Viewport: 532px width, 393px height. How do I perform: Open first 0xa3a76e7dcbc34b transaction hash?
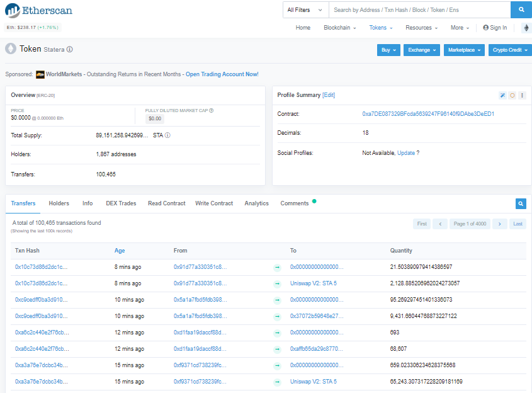[x=41, y=365]
